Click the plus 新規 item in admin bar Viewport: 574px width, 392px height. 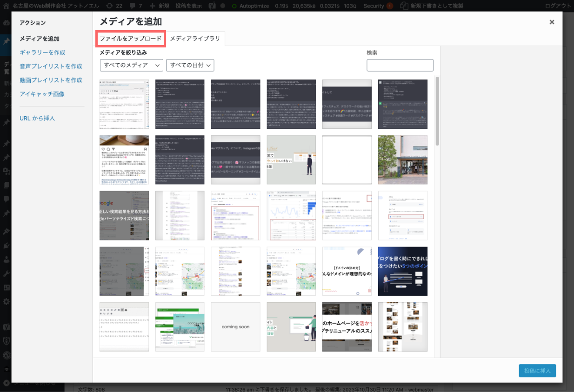coord(160,6)
